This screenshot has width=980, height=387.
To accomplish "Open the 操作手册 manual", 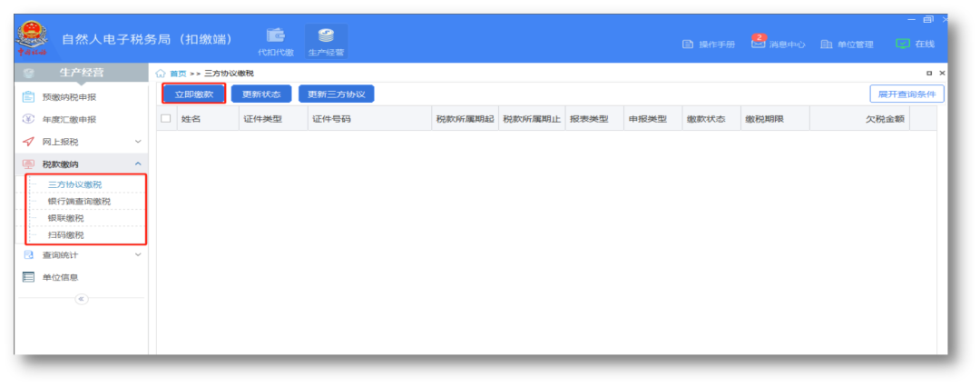I will 708,45.
